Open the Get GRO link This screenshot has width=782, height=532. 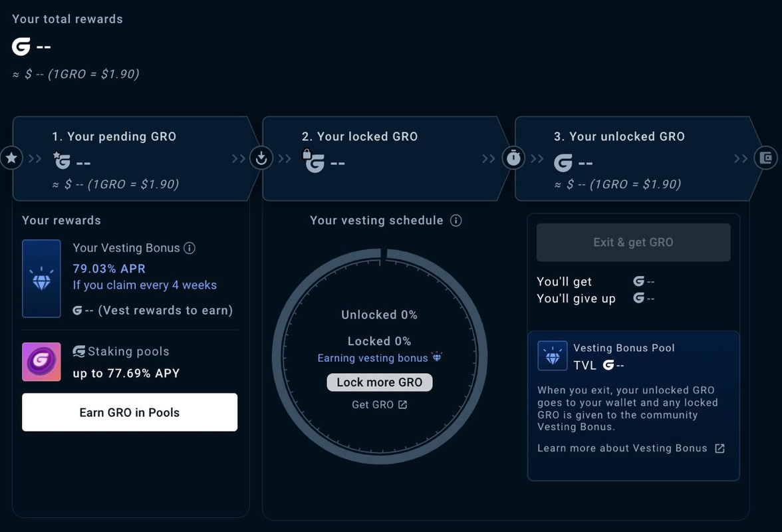(x=380, y=404)
